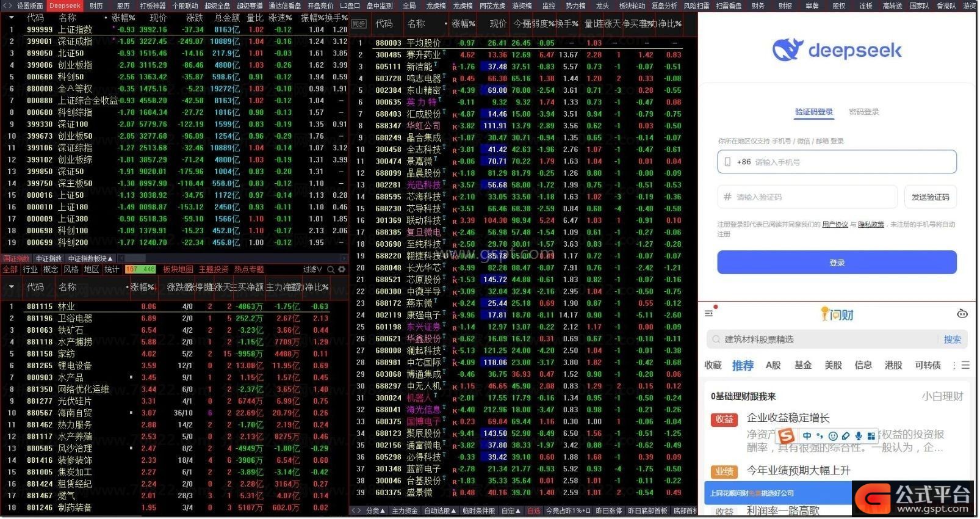Open iWencai category list menu icon
980x519 pixels.
click(965, 365)
